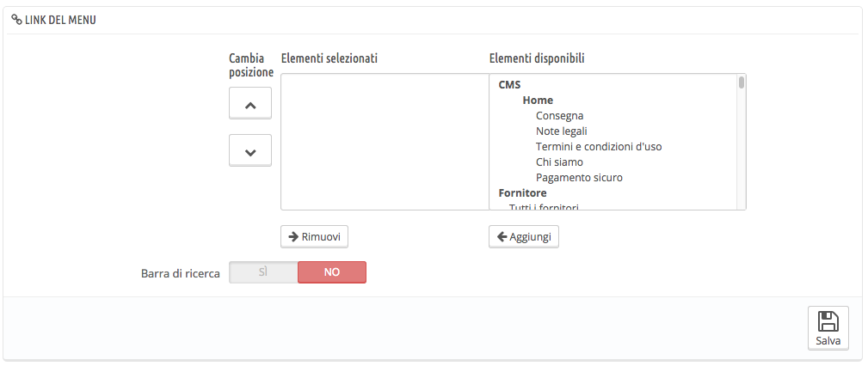This screenshot has height=366, width=868.
Task: Select the Fornitore group entry
Action: coord(522,193)
